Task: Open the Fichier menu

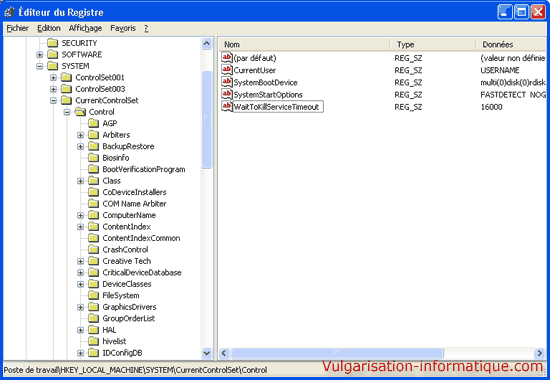Action: [x=18, y=28]
